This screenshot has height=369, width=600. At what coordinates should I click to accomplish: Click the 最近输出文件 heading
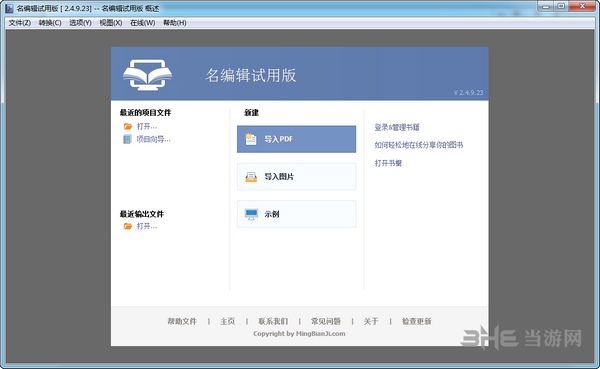coord(142,214)
